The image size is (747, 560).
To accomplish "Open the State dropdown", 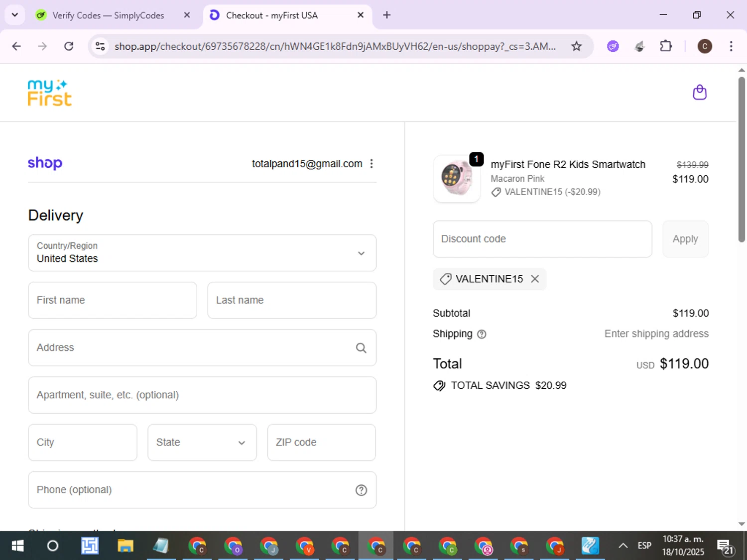I will (202, 443).
